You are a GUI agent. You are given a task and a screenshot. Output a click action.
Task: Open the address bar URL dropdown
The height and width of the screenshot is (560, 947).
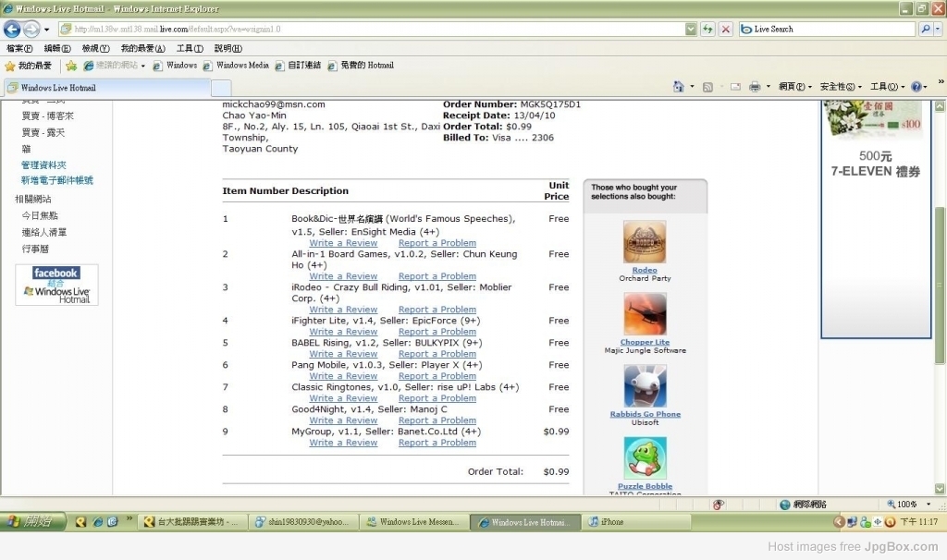(x=691, y=30)
